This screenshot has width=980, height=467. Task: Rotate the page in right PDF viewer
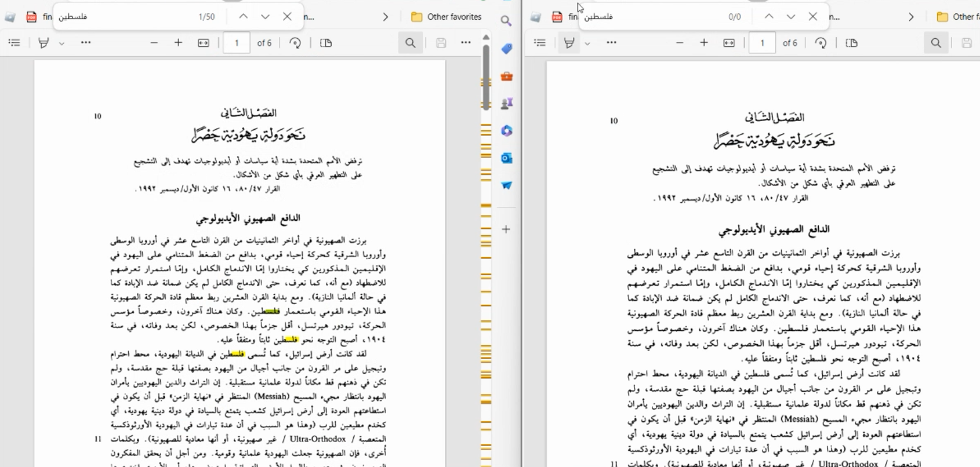tap(821, 43)
